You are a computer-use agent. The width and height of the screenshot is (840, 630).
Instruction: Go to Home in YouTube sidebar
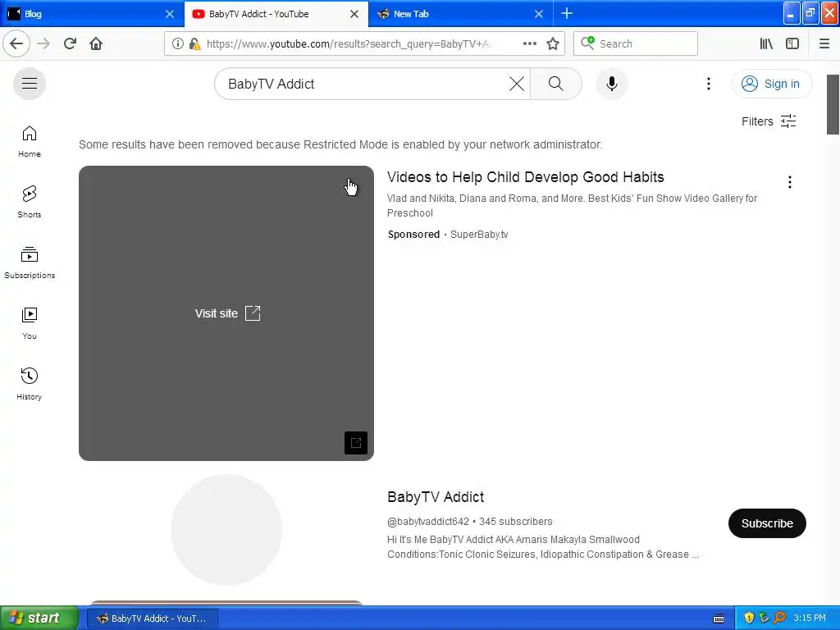(x=30, y=141)
